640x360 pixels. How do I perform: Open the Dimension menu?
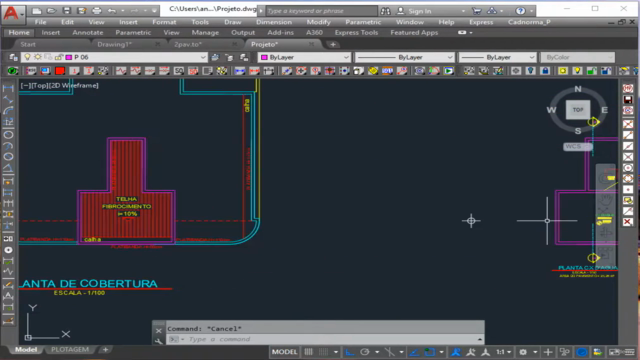(274, 22)
